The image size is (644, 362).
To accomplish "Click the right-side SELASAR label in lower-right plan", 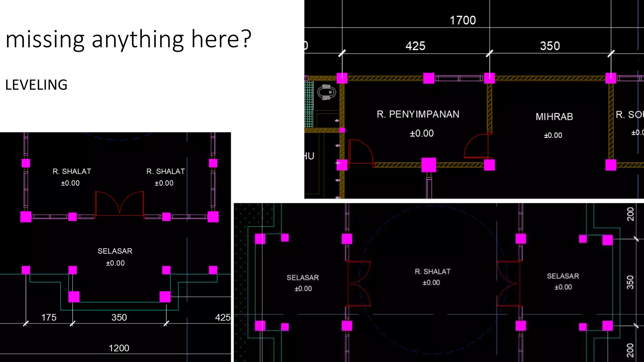I will point(563,276).
